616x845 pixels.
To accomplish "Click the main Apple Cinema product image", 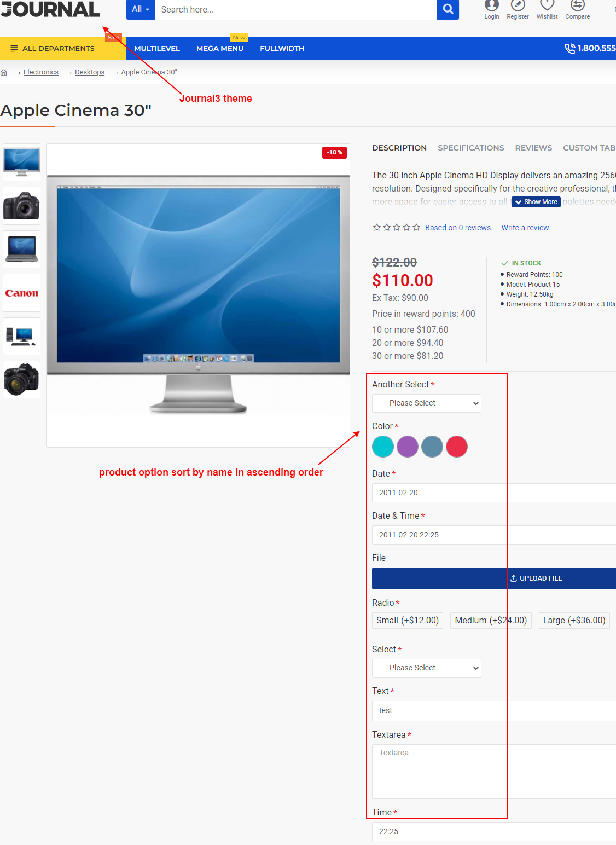I will 198,296.
